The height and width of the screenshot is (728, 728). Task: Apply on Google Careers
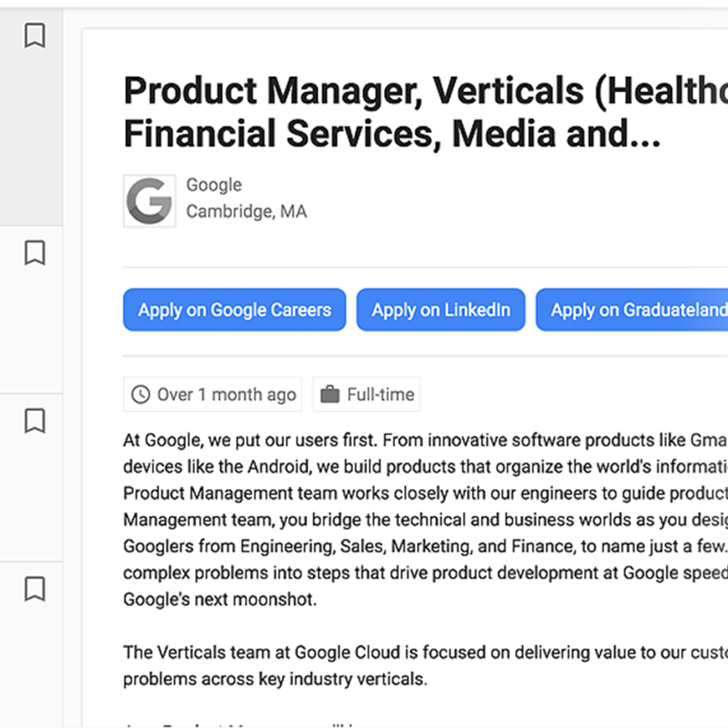234,309
